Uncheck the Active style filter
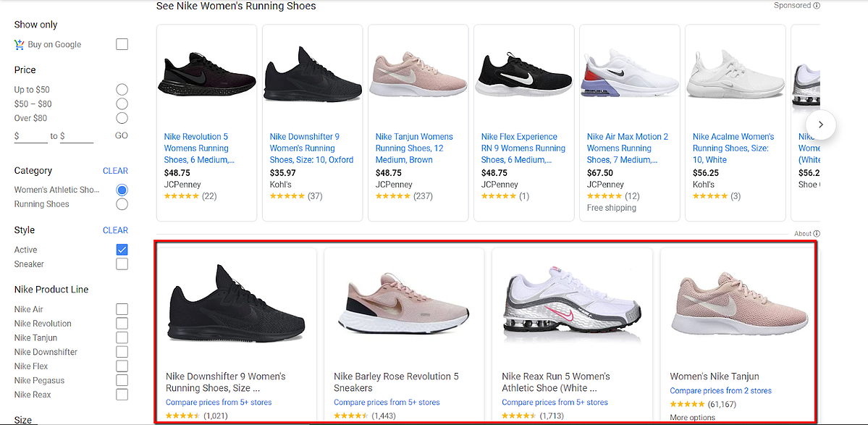Image resolution: width=868 pixels, height=425 pixels. (x=122, y=249)
